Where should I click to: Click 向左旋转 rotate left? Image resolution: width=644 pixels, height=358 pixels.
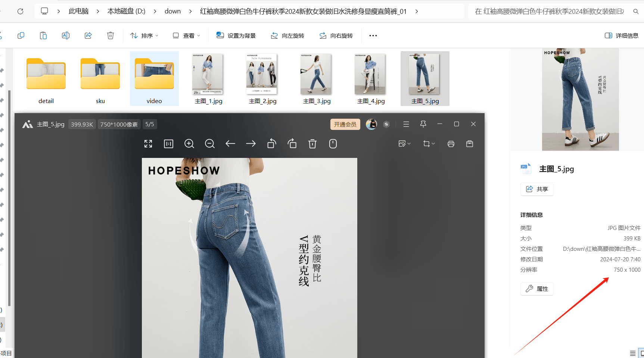click(x=287, y=35)
